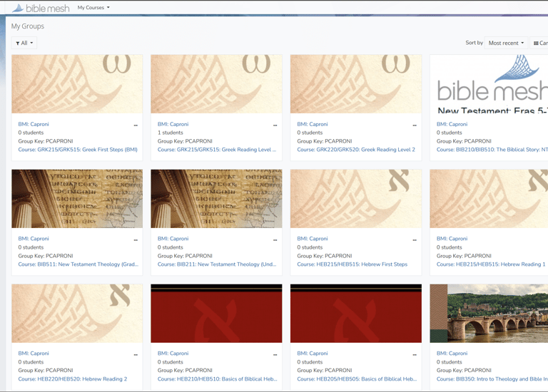Screen dimensions: 548x392
Task: Click '0 students' on Hebrew Reading 2 card
Action: tap(31, 362)
